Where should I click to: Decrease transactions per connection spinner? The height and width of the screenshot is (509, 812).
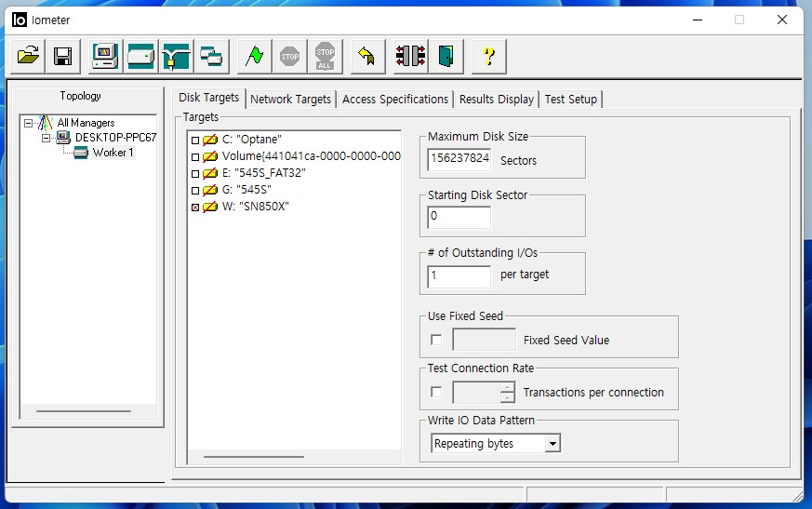click(508, 397)
